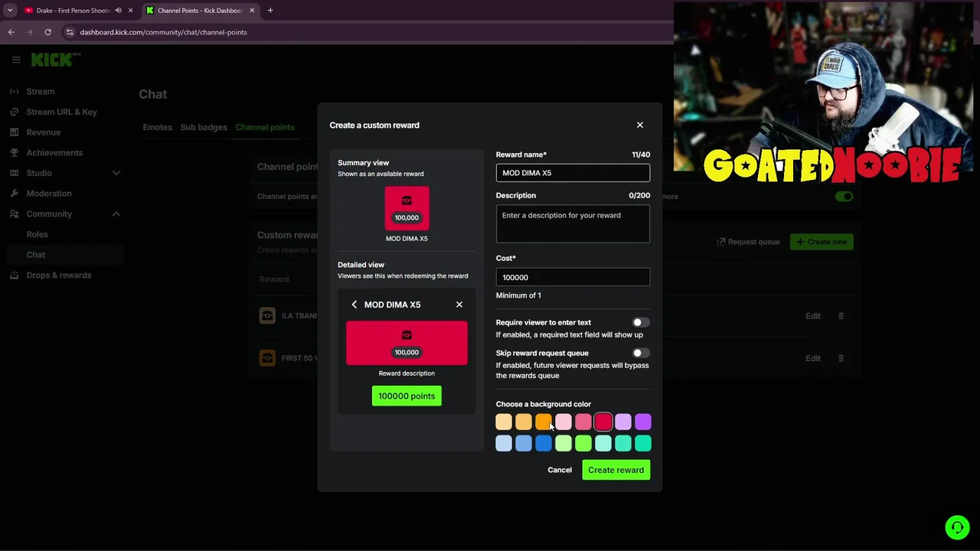This screenshot has width=980, height=551.
Task: Click the 100000 points redeem button
Action: tap(407, 396)
